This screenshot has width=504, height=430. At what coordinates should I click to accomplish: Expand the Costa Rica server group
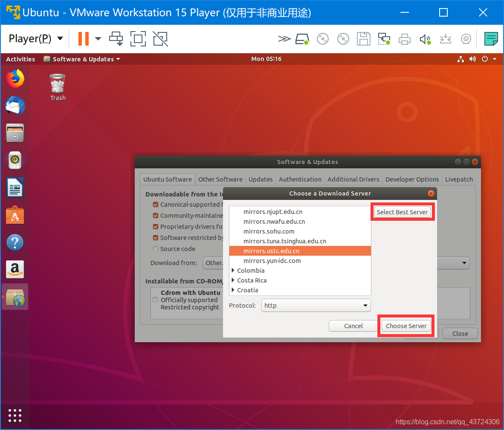233,280
